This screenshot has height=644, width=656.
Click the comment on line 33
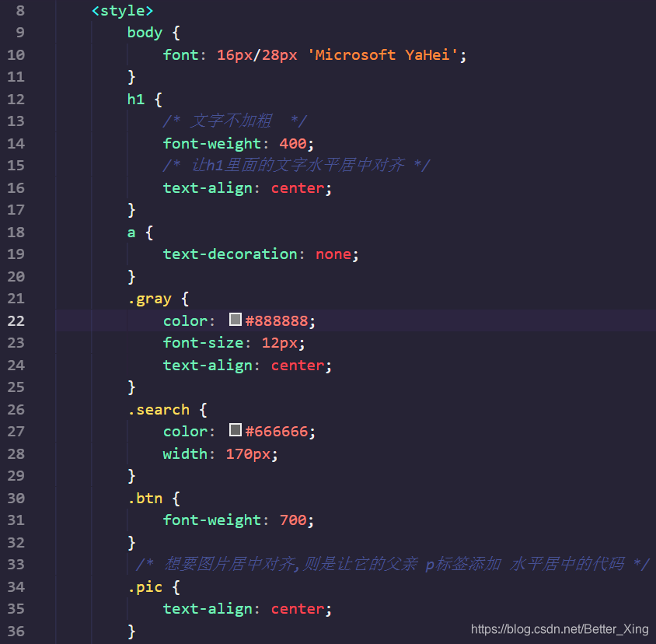(x=393, y=564)
